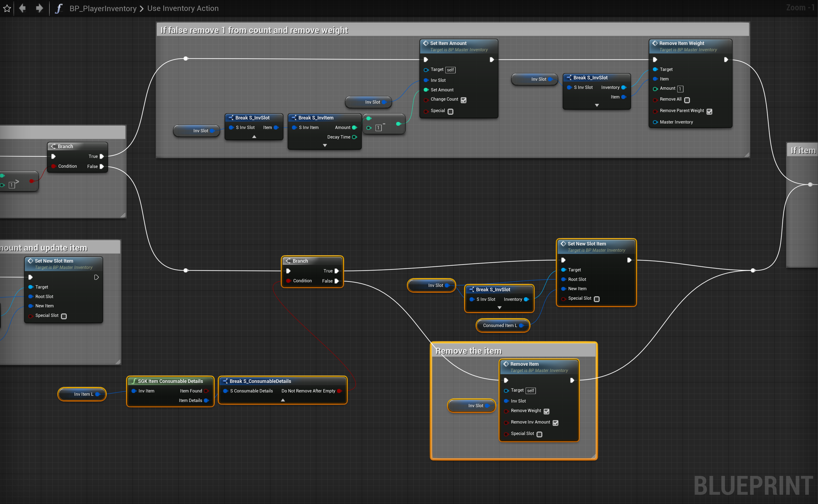The width and height of the screenshot is (818, 504).
Task: Click the function icon next to BP_PlayerInventory
Action: [x=59, y=8]
